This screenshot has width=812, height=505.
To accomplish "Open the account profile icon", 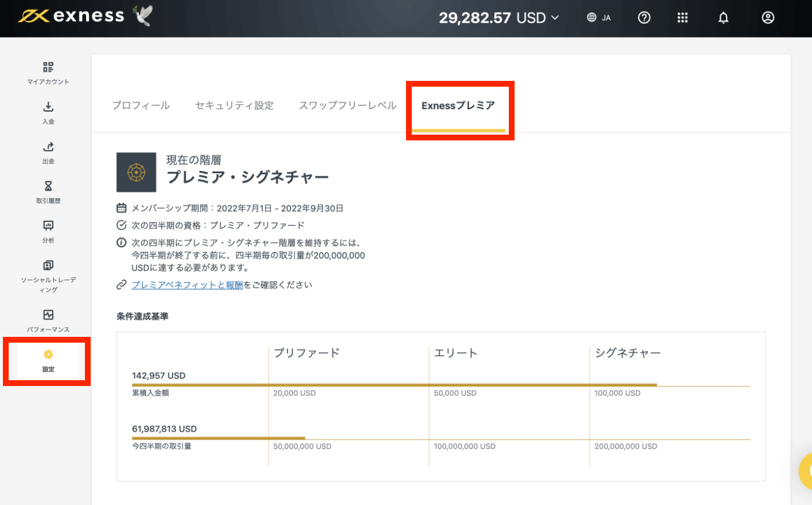I will (768, 17).
